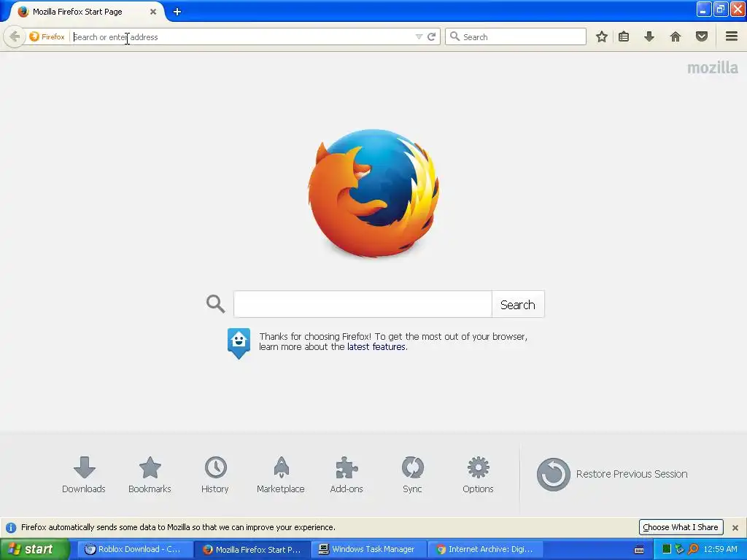Open the downloads arrow in the toolbar

[x=649, y=36]
